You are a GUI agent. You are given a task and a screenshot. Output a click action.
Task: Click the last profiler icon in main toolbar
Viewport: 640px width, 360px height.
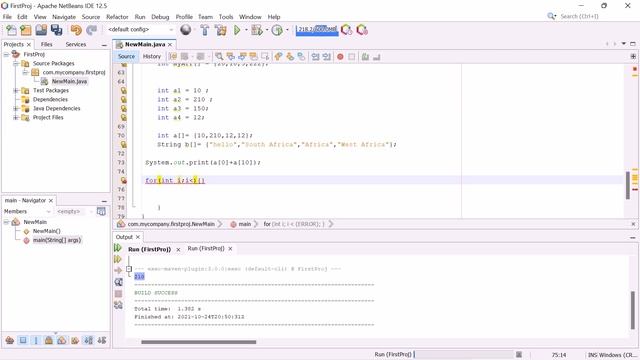pyautogui.click(x=362, y=30)
